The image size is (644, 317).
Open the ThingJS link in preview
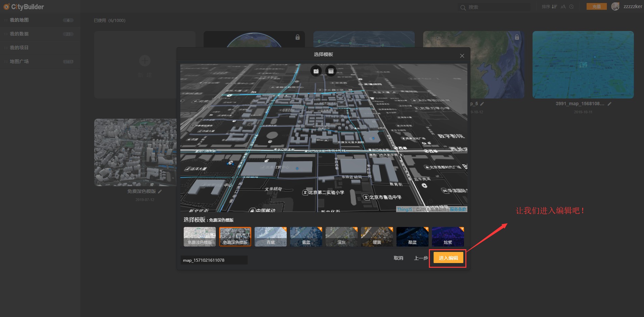pos(405,209)
